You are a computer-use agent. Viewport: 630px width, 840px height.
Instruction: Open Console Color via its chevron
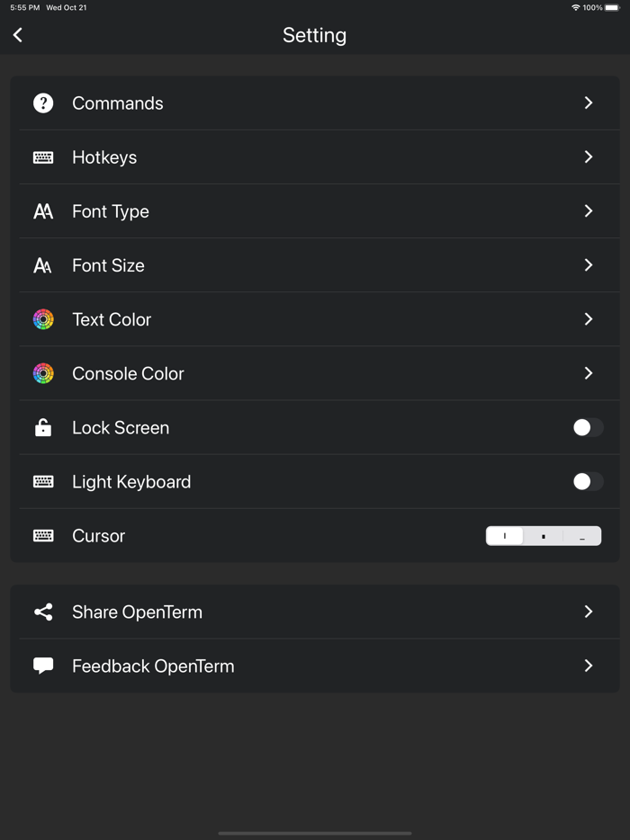coord(589,373)
